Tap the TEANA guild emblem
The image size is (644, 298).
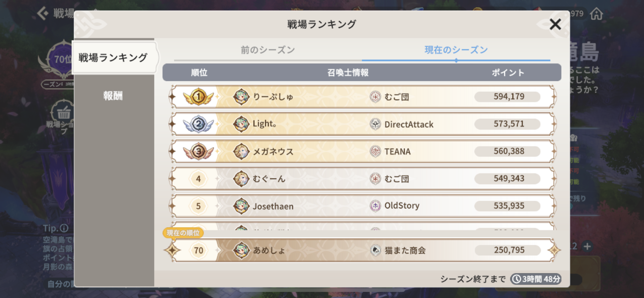pyautogui.click(x=375, y=151)
